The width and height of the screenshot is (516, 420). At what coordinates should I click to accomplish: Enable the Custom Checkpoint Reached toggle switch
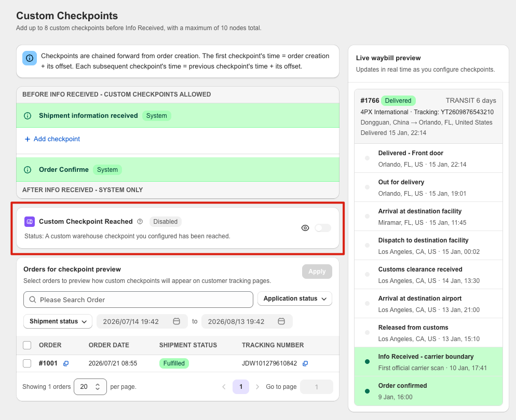322,228
